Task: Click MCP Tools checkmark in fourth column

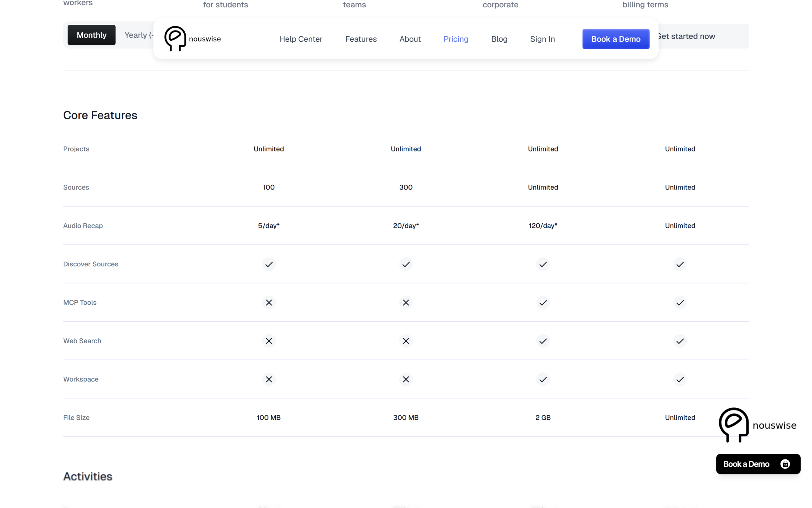Action: click(680, 302)
